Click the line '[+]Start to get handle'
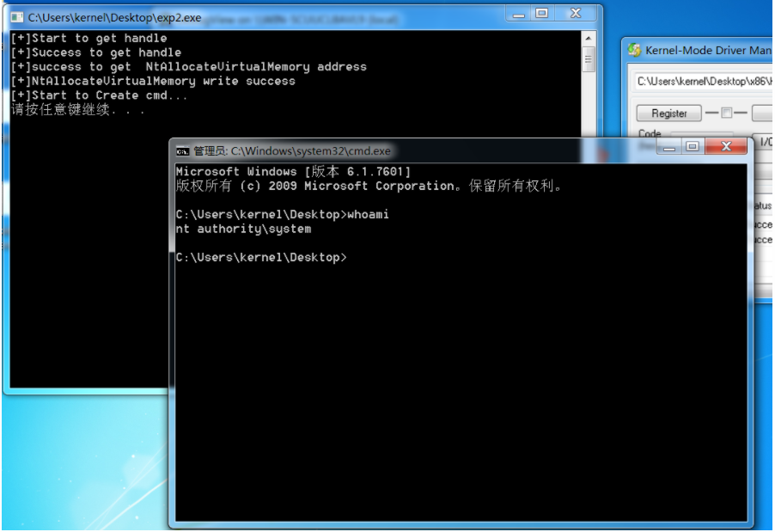The width and height of the screenshot is (775, 532). (x=89, y=38)
